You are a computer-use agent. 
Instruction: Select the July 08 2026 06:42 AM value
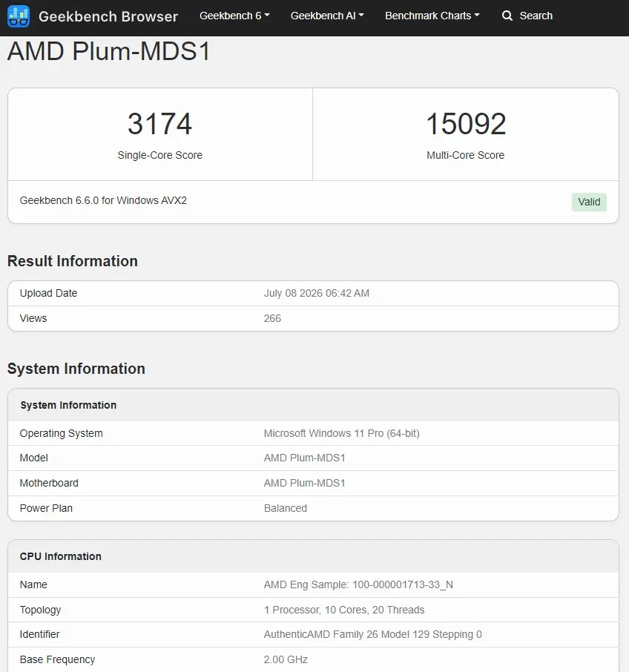click(316, 293)
